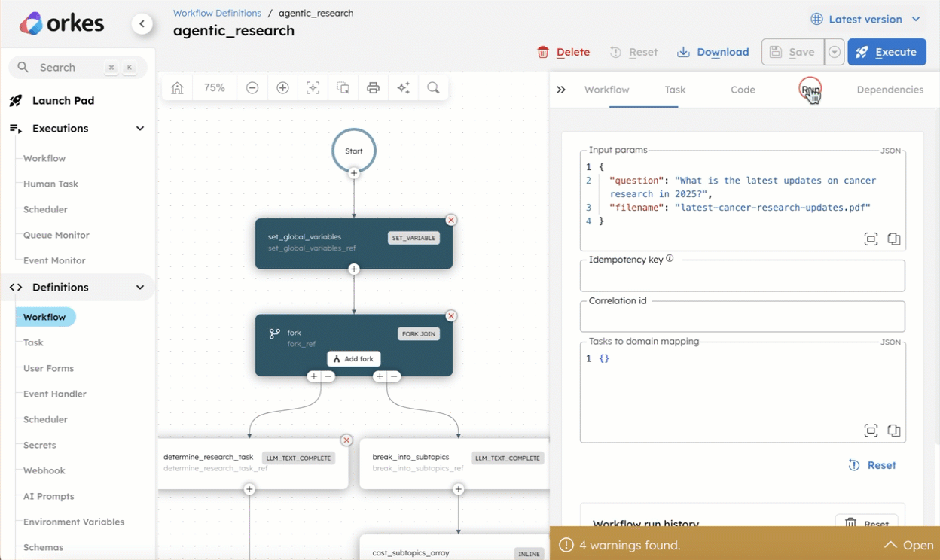This screenshot has height=560, width=940.
Task: Collapse the left sidebar with the arrow button
Action: point(142,24)
